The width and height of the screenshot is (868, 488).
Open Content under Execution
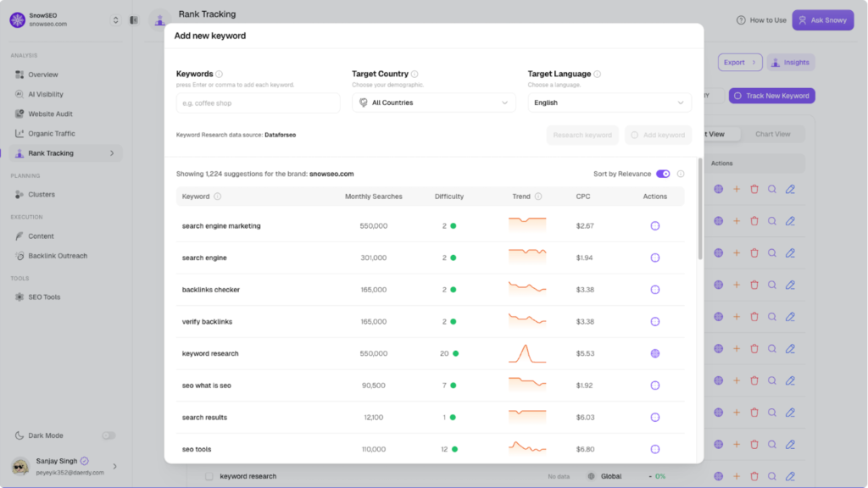[34, 236]
